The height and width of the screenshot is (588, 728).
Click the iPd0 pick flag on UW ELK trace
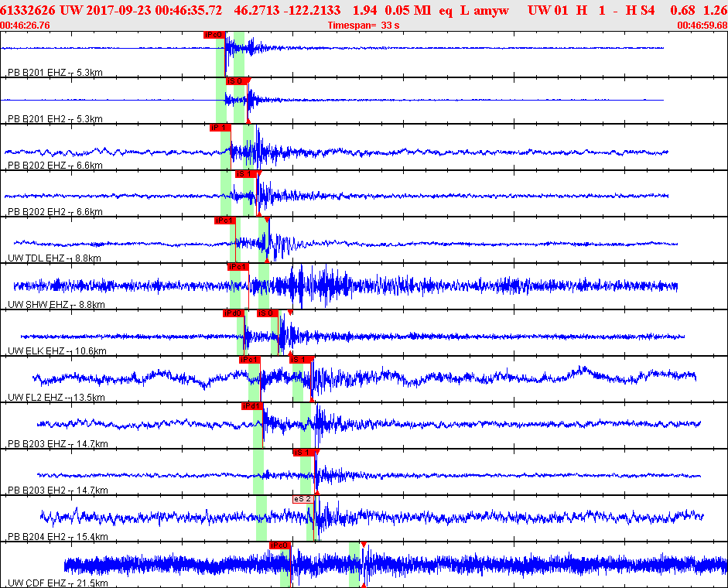click(233, 313)
